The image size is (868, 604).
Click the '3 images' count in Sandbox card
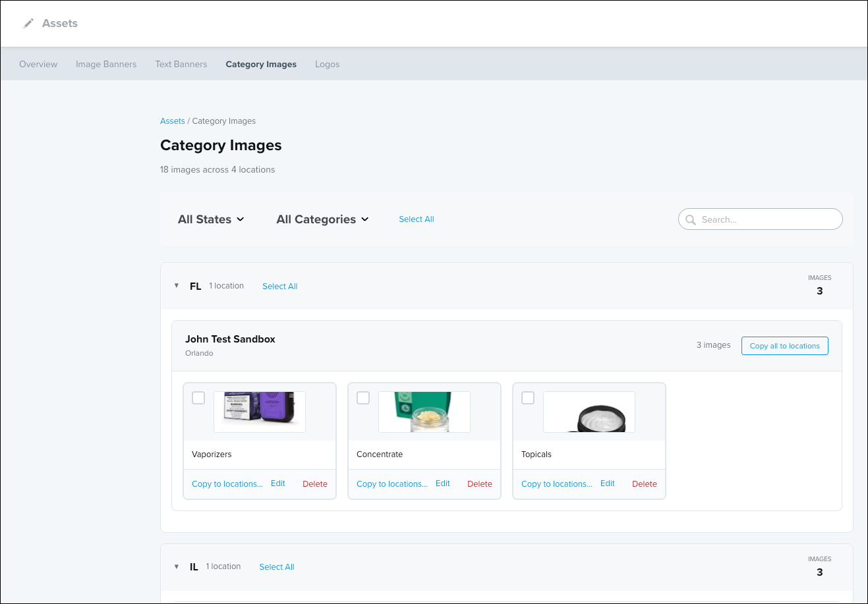714,345
